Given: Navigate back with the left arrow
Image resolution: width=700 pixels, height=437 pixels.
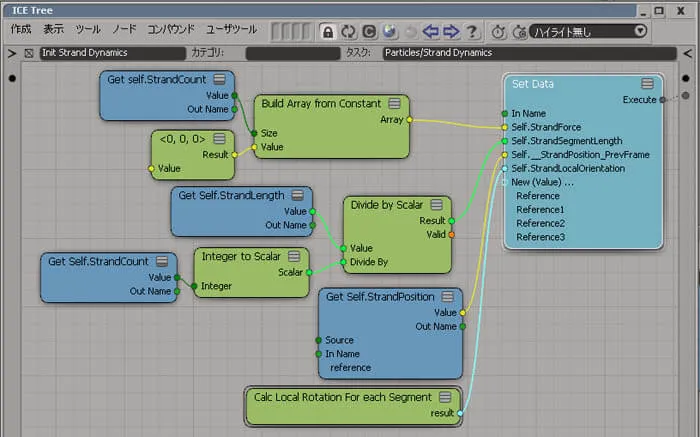Looking at the screenshot, I should click(x=431, y=31).
